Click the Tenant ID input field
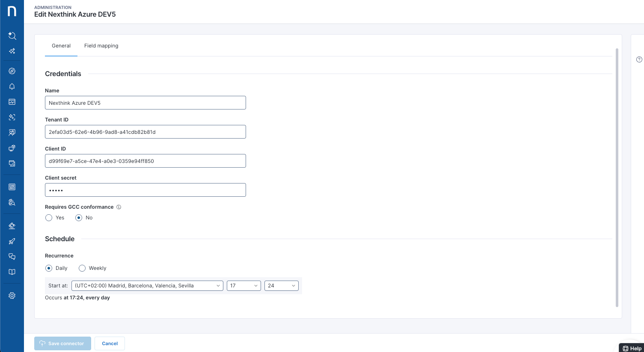The width and height of the screenshot is (644, 352). click(145, 132)
